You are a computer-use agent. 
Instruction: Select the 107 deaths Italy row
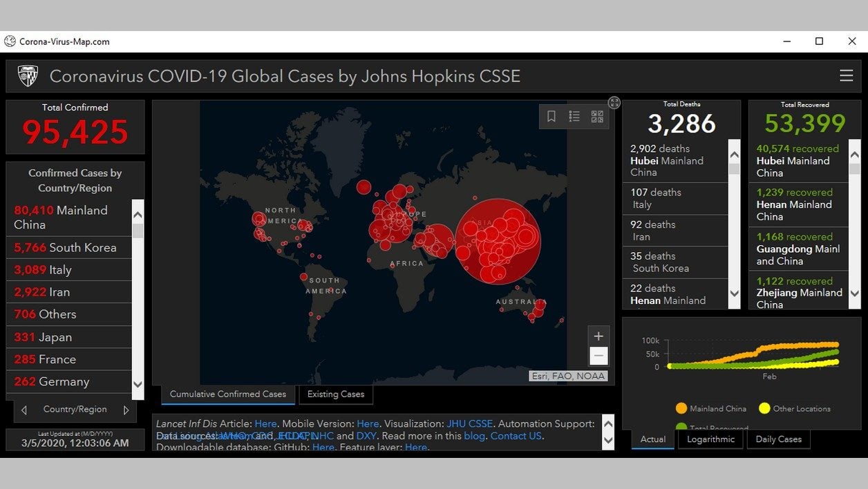coord(676,199)
